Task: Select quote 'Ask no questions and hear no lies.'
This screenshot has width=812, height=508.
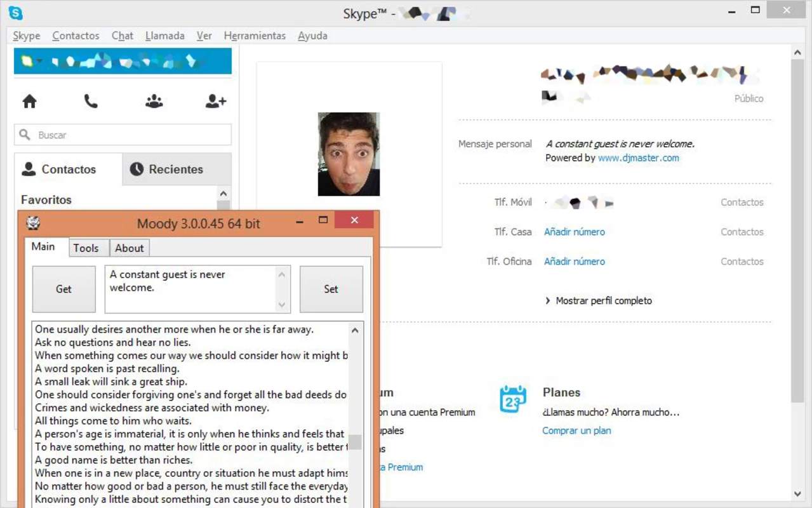Action: coord(112,342)
